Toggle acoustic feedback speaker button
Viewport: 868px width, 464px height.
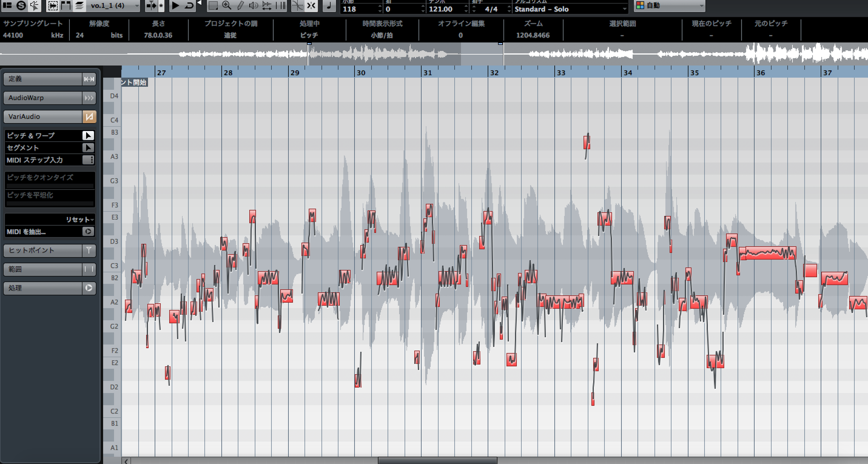coord(34,5)
